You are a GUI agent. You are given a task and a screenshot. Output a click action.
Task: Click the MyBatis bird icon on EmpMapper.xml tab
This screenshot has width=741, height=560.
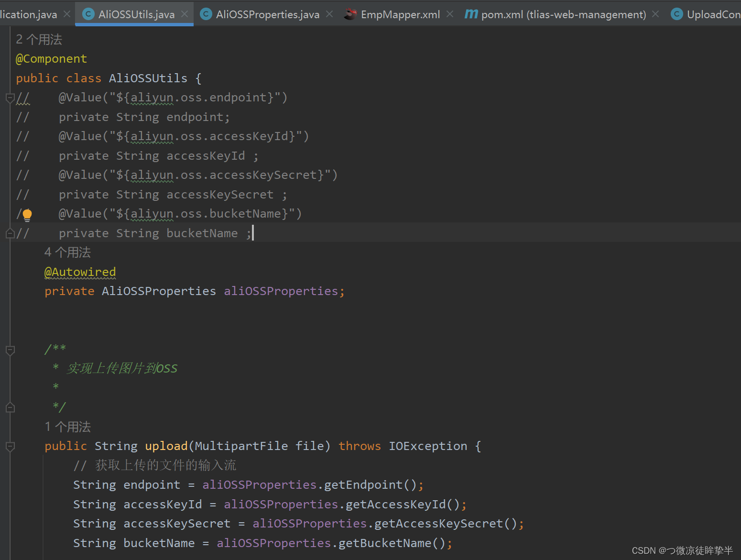pyautogui.click(x=350, y=14)
